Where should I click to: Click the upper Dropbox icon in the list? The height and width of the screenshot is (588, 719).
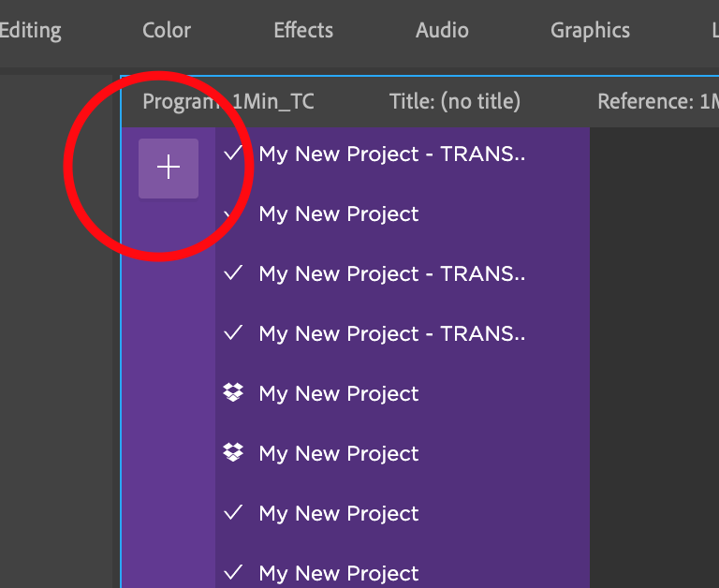pyautogui.click(x=233, y=393)
